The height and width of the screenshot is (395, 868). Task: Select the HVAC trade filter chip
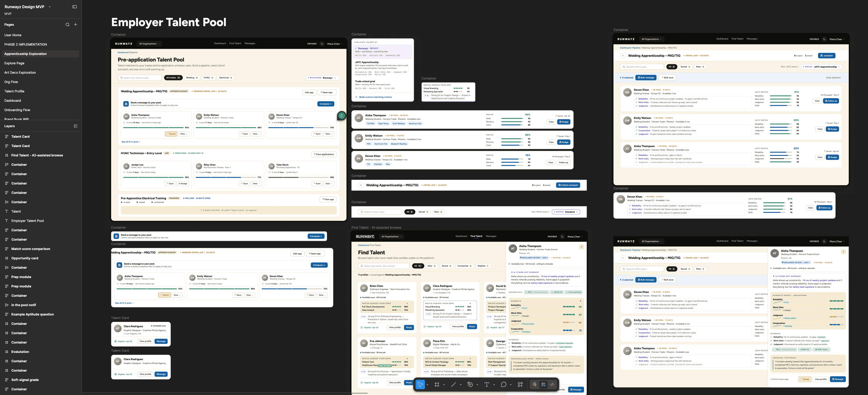point(209,78)
